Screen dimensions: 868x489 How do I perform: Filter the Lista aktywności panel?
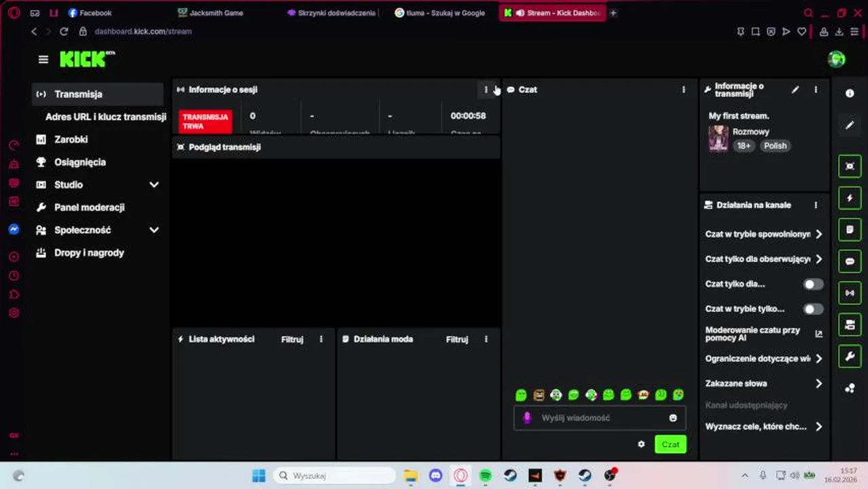pos(292,340)
